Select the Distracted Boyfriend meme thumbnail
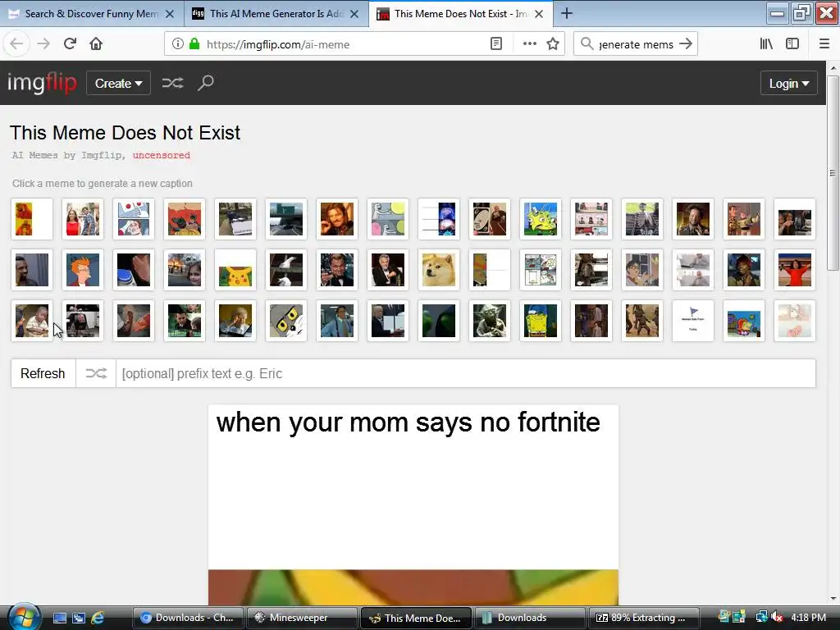This screenshot has width=840, height=630. [x=83, y=219]
